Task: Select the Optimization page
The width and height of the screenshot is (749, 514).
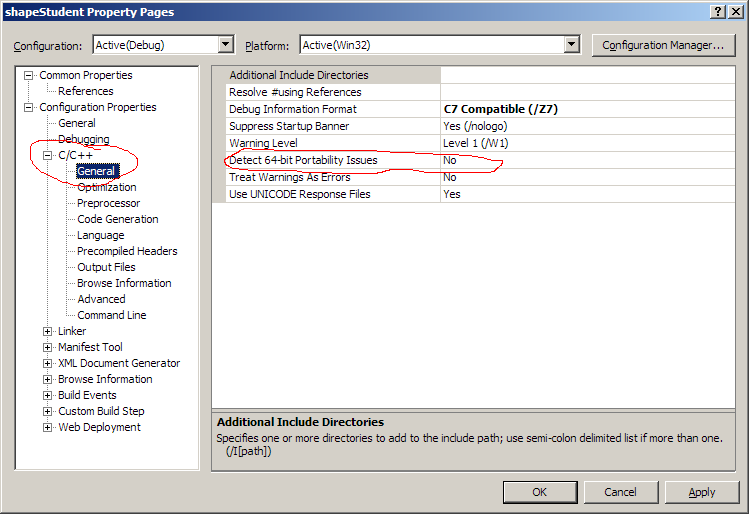Action: point(106,187)
